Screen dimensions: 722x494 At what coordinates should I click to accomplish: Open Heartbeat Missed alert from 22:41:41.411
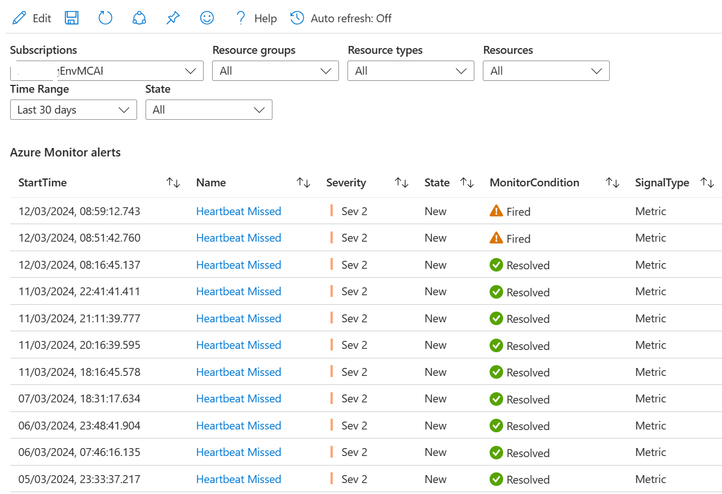click(x=239, y=291)
